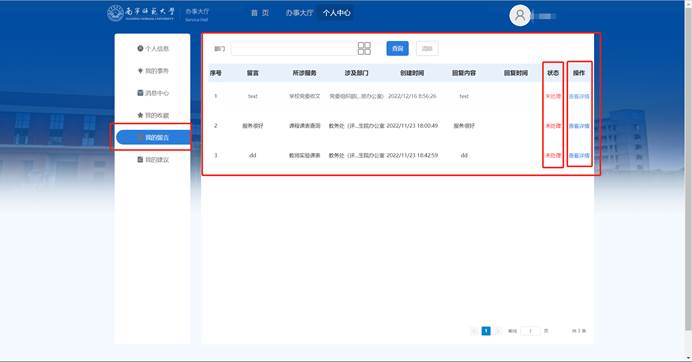Select 个人中心 navigation tab

pos(336,13)
